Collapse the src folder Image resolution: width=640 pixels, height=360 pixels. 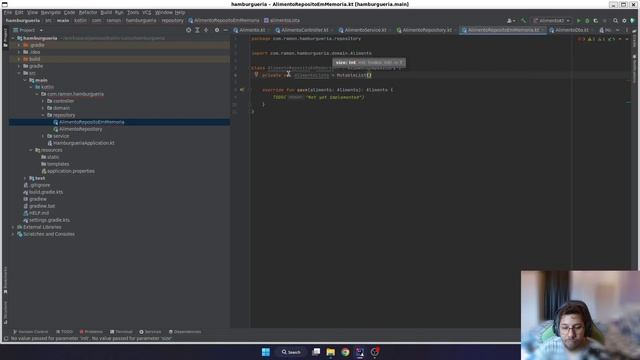coord(19,73)
